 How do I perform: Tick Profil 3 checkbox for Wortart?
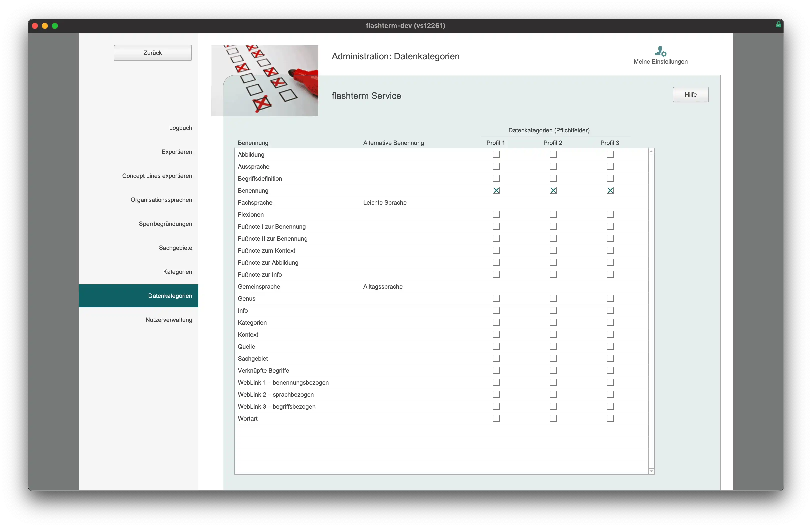click(610, 418)
